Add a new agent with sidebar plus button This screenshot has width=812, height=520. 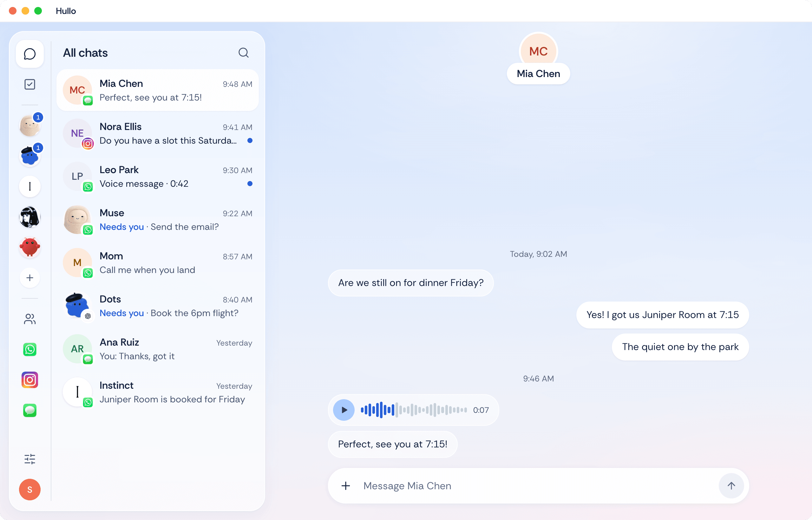(x=30, y=278)
